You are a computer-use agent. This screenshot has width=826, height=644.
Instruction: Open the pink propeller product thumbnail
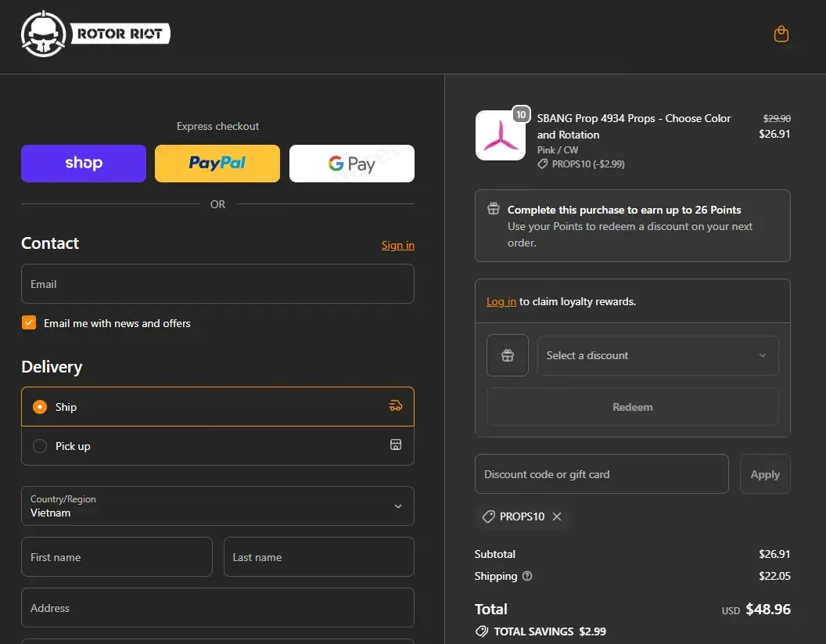[501, 135]
